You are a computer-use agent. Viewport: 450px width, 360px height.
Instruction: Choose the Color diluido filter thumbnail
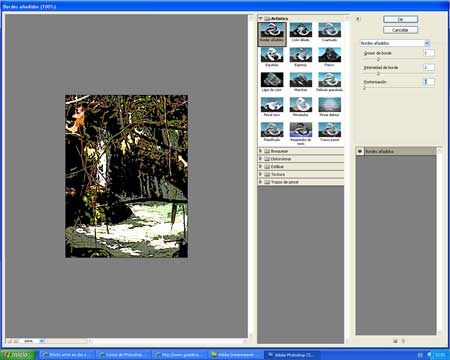pos(301,32)
